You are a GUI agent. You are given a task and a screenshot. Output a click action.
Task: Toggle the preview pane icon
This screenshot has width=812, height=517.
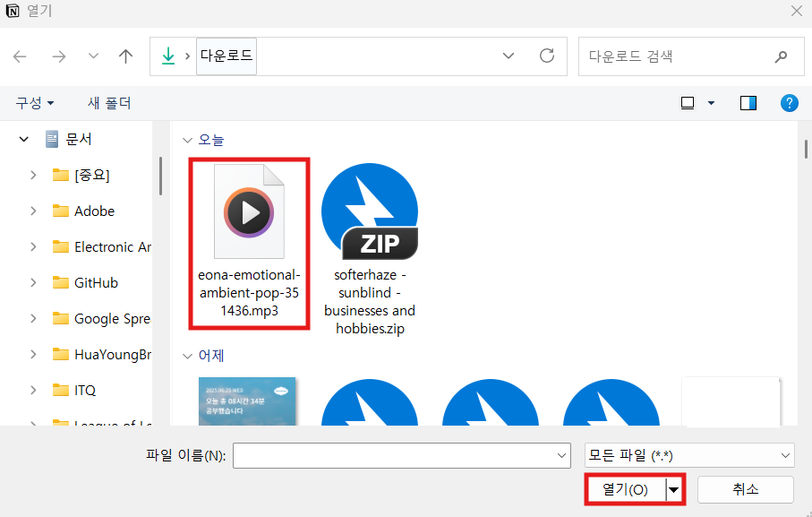[748, 102]
